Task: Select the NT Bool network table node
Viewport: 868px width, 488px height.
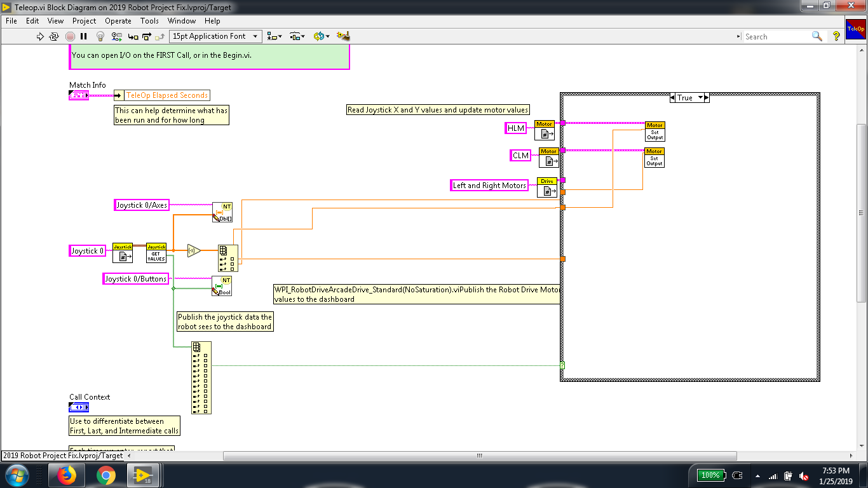Action: (x=222, y=286)
